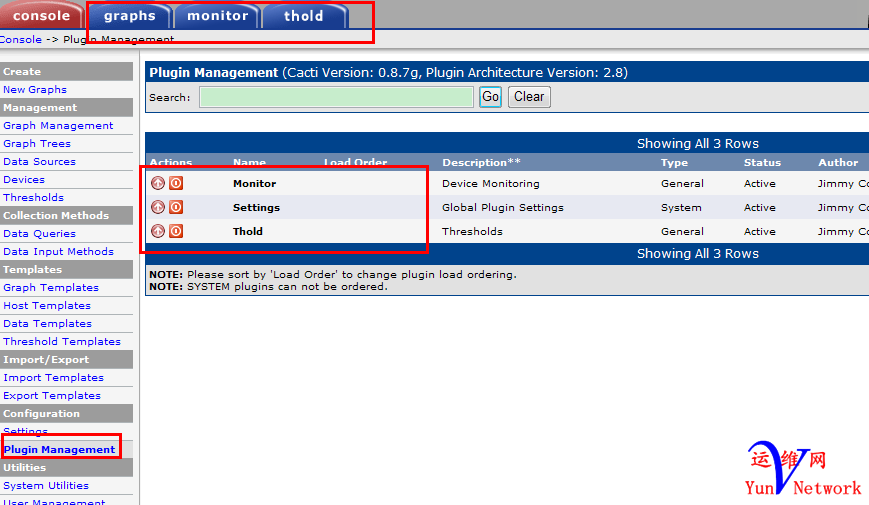Open System Utilities link
Screen dimensions: 869x505
pos(46,486)
